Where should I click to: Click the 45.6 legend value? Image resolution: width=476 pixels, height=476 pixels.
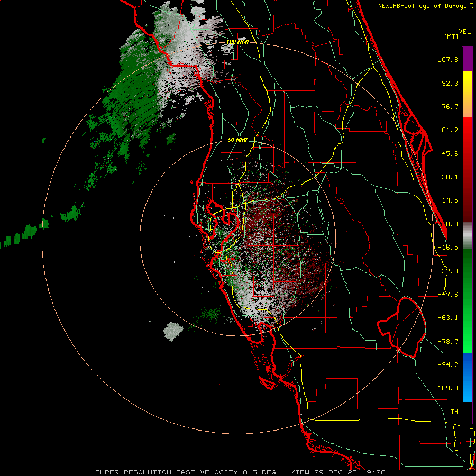pos(450,153)
